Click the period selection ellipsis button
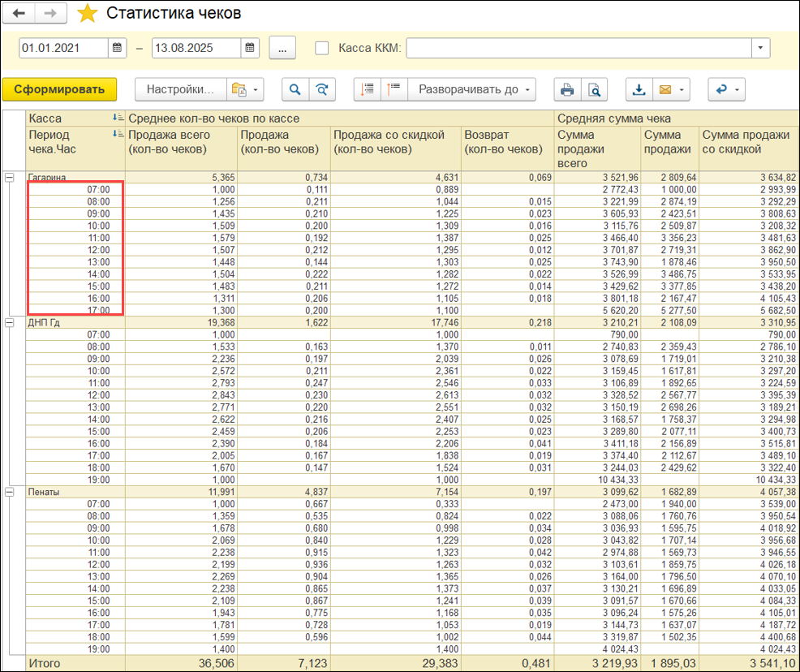This screenshot has width=800, height=672. click(x=282, y=48)
